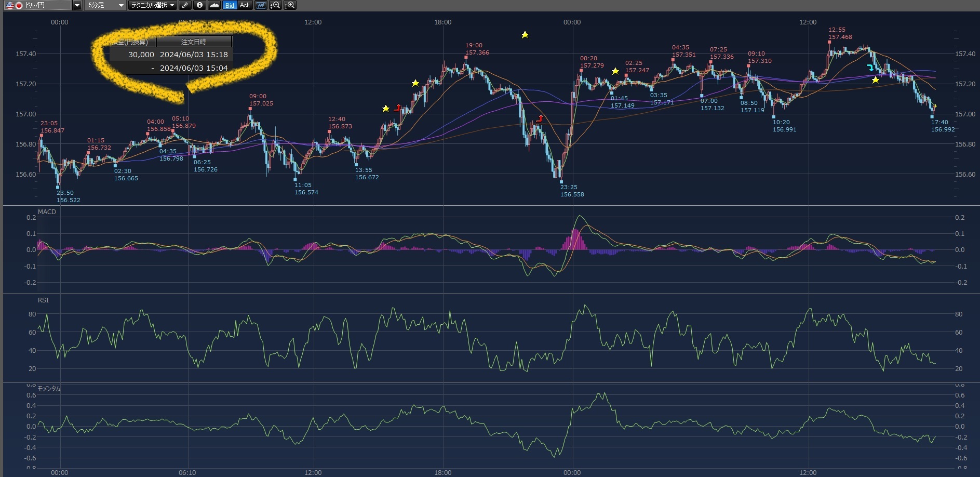Click the candlestick display settings icon

[x=261, y=5]
